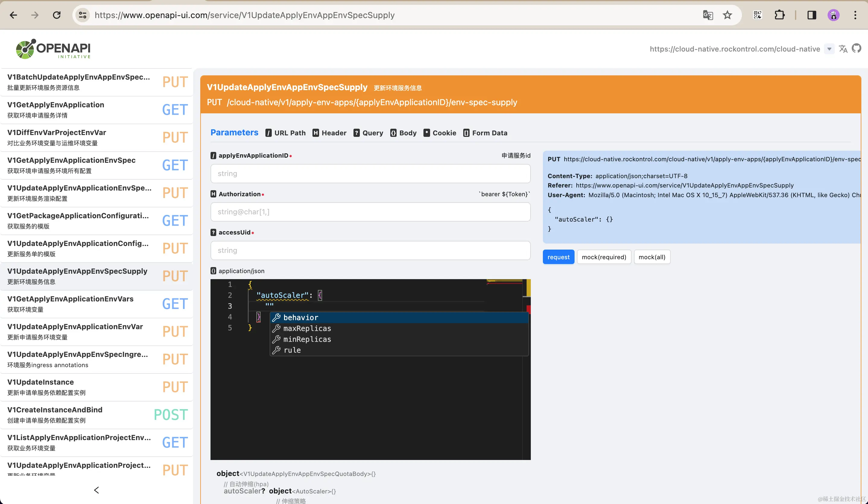Click the OpenAPI Initiative logo
868x504 pixels.
coord(53,49)
